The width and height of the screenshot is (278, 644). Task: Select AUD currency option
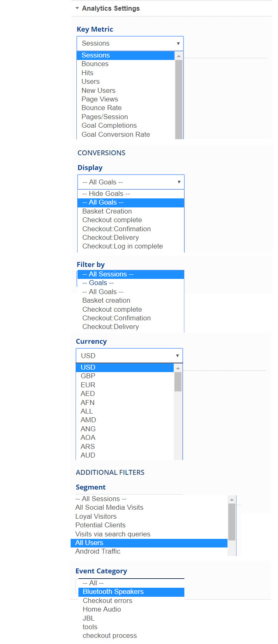(88, 455)
